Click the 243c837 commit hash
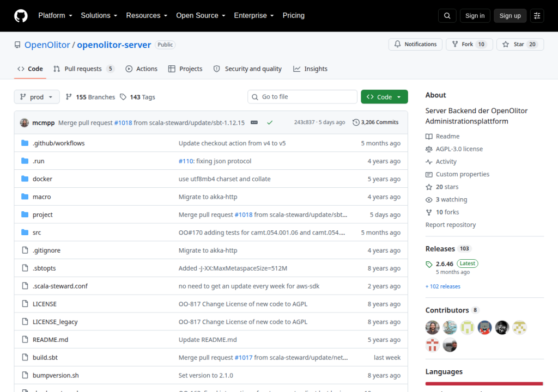This screenshot has width=558, height=392. (x=304, y=122)
